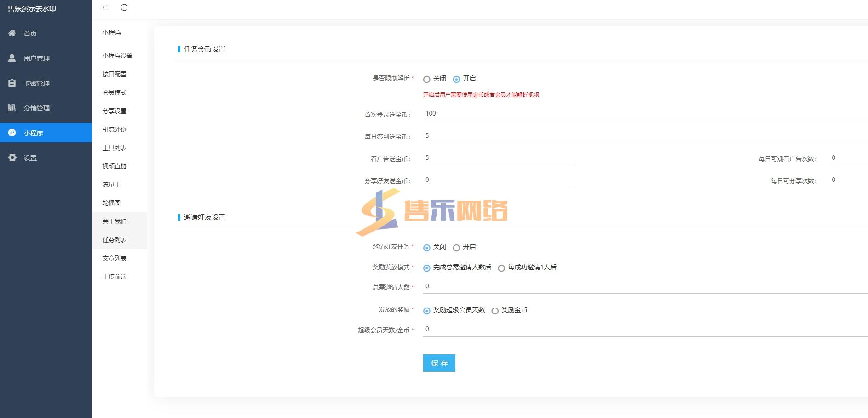Click the 首次登录送金币 input field

pos(644,114)
